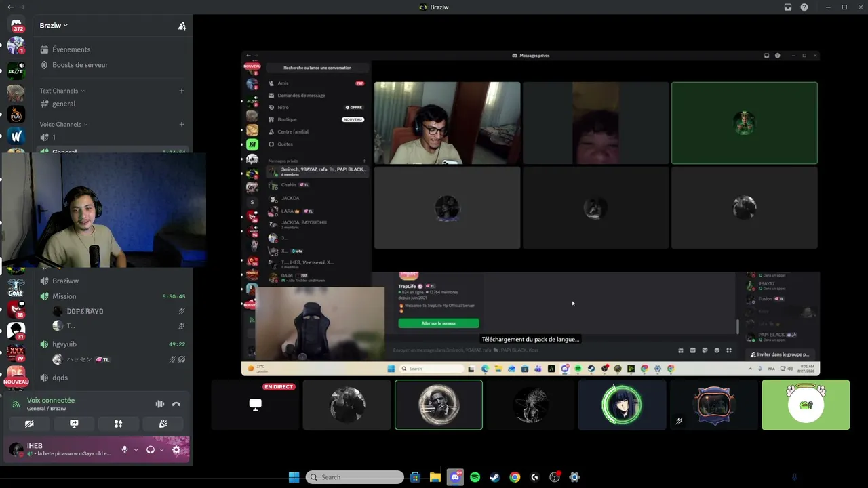The width and height of the screenshot is (868, 488).
Task: Mute your microphone
Action: [x=124, y=449]
